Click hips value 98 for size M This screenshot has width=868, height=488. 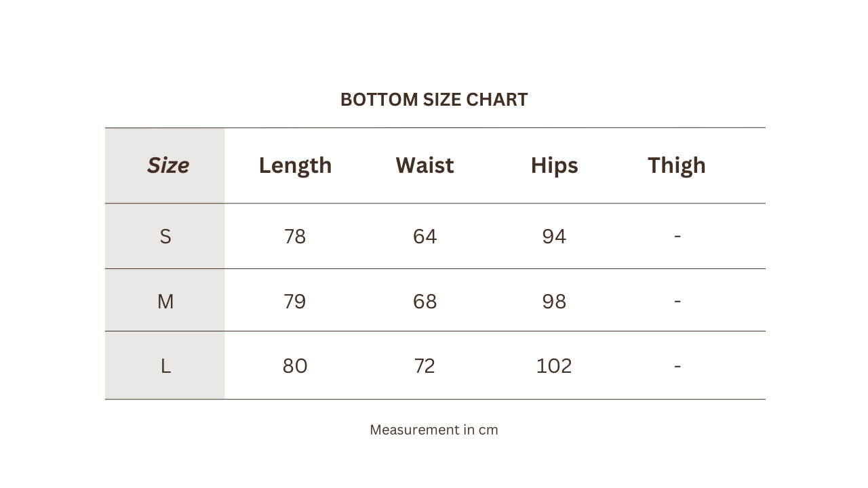coord(554,301)
